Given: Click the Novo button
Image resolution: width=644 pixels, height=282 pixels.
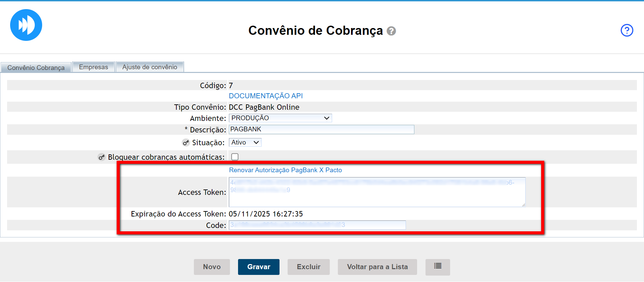Looking at the screenshot, I should (212, 267).
